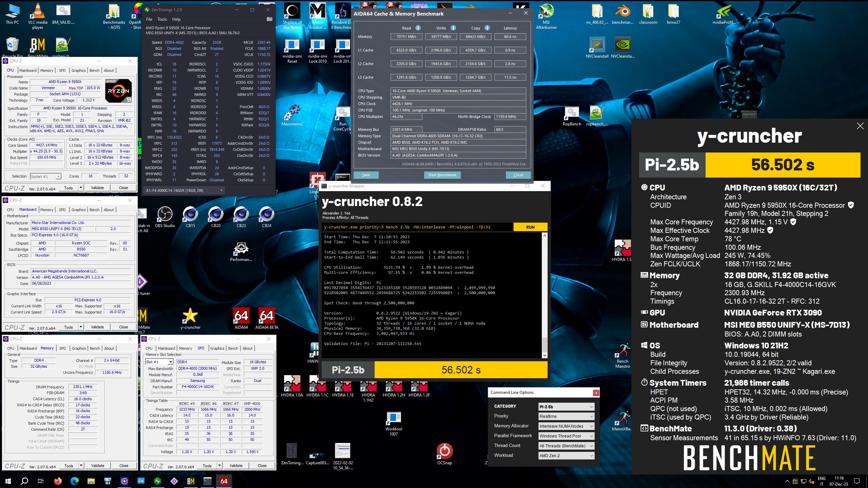Click Tools button in CPU-Z SPD window

[x=207, y=466]
